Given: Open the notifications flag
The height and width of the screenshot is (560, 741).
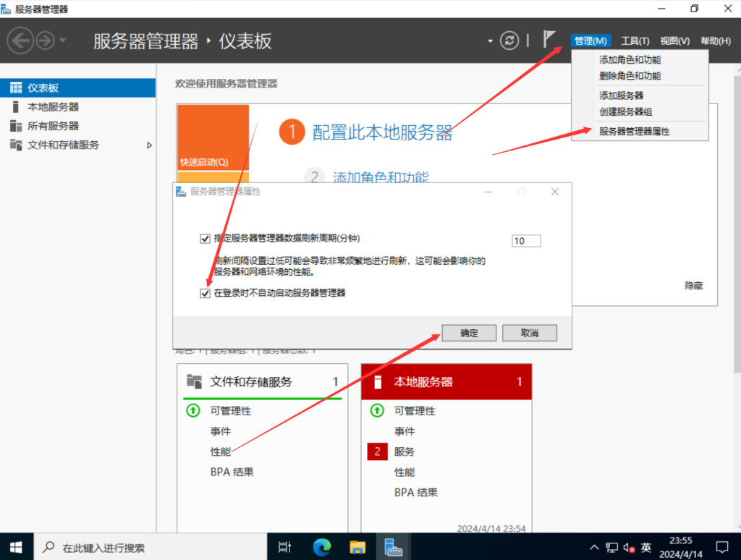Looking at the screenshot, I should pos(549,39).
